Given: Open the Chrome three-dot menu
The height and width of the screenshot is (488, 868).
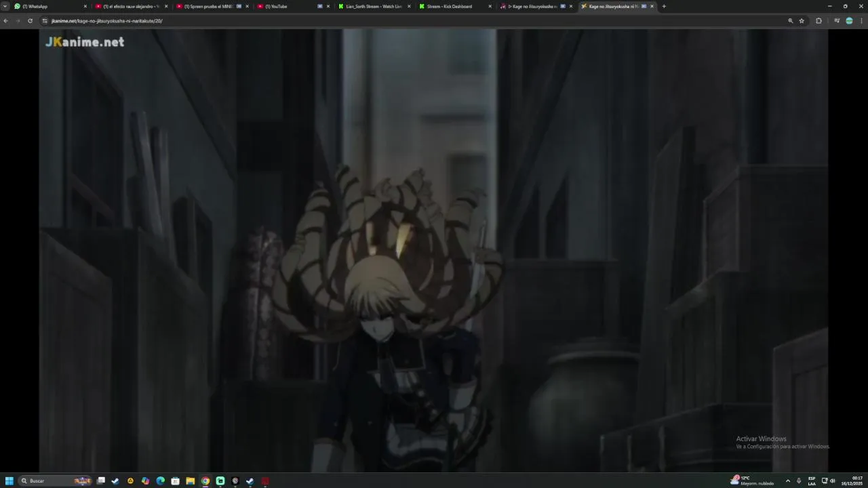Looking at the screenshot, I should [x=861, y=21].
